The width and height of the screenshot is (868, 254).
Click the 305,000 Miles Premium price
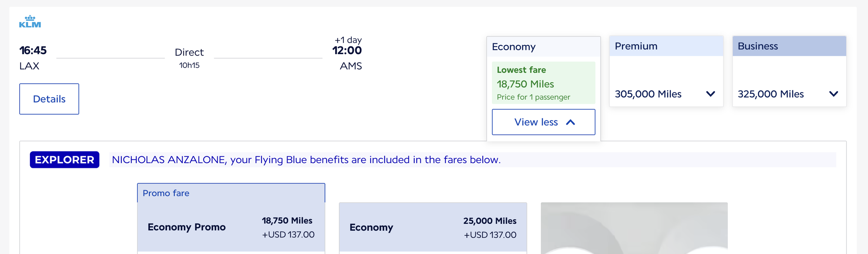648,94
